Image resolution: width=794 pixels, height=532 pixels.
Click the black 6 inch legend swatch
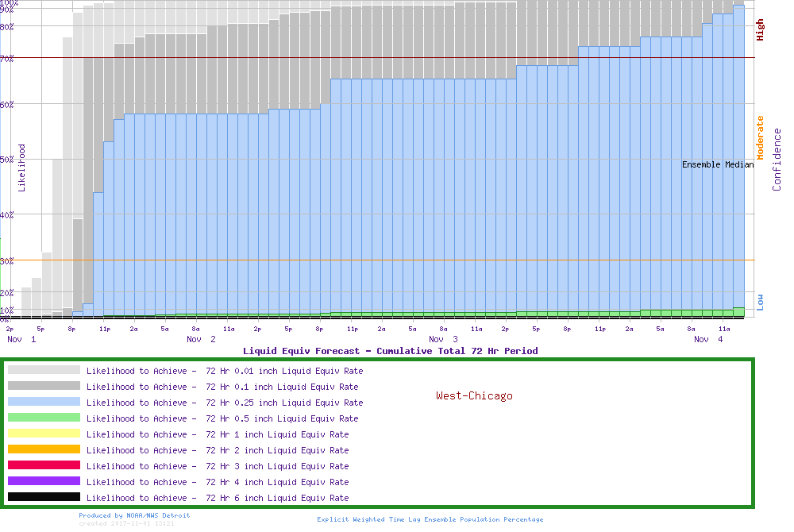44,497
